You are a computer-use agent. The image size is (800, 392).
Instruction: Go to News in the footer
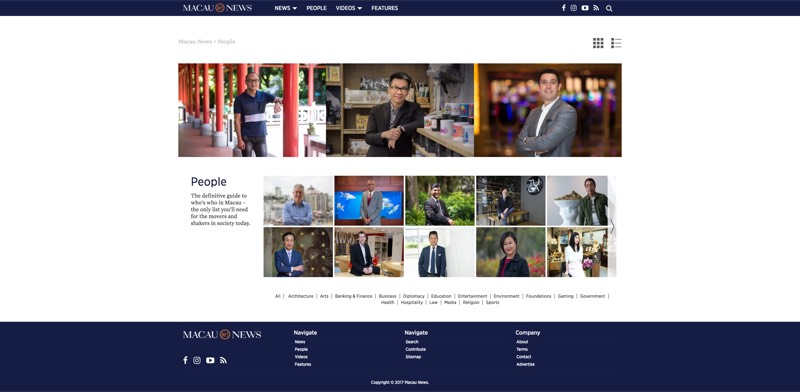point(300,342)
